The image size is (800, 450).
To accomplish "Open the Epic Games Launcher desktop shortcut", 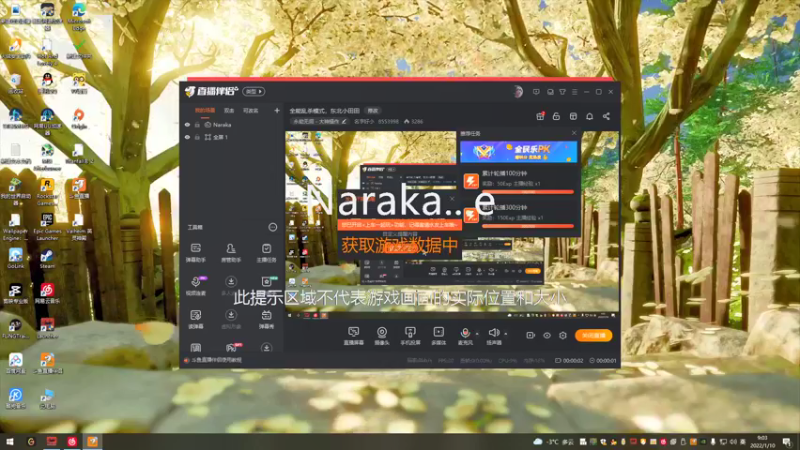I will coord(47,227).
